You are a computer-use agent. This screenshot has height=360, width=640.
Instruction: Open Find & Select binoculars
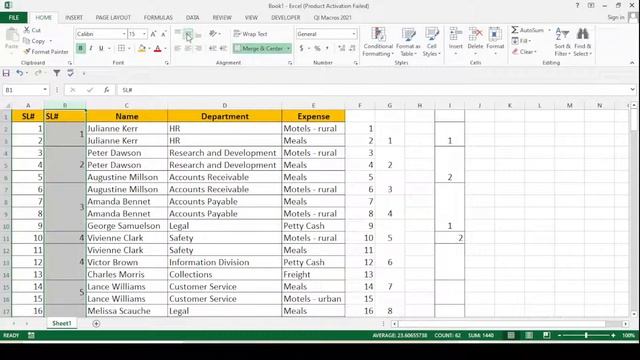(582, 42)
